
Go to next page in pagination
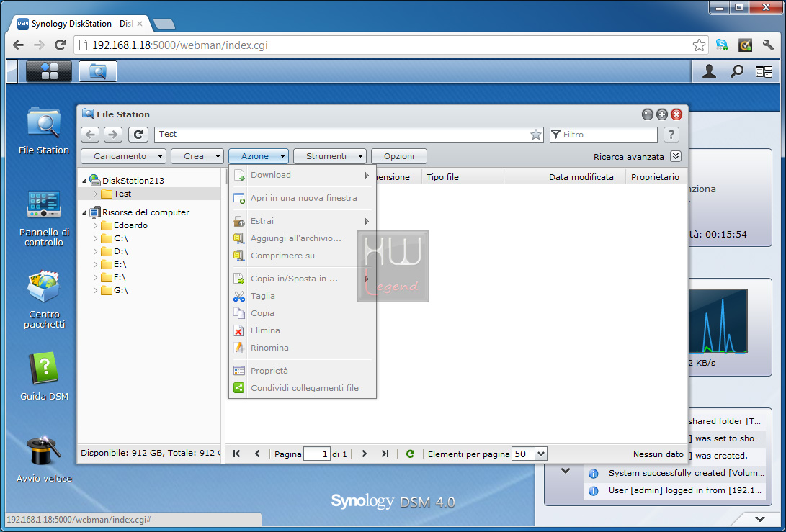(x=365, y=454)
